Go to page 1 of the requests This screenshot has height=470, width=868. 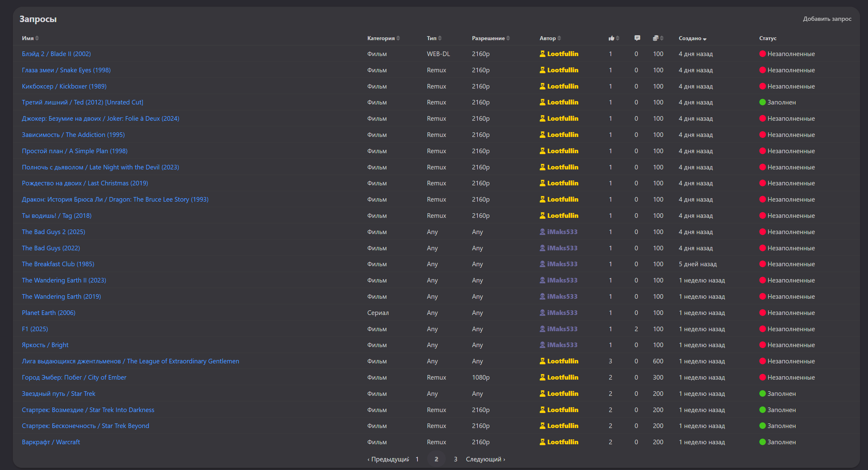[417, 459]
